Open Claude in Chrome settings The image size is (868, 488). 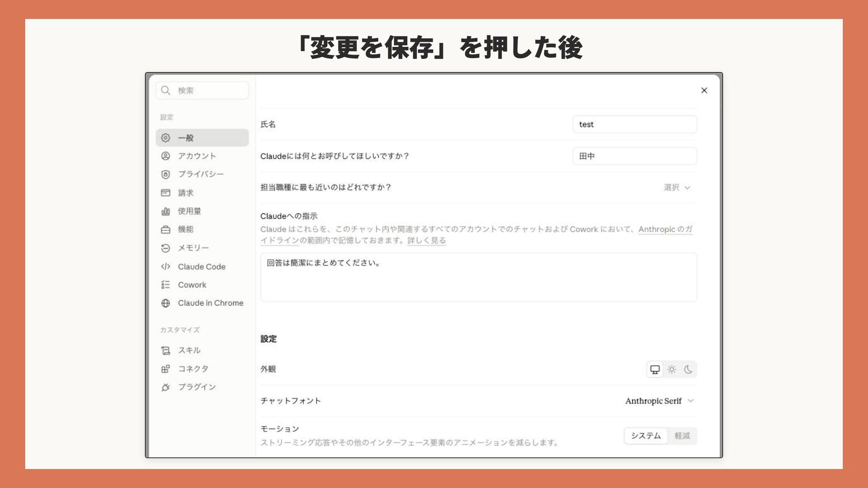[x=202, y=303]
